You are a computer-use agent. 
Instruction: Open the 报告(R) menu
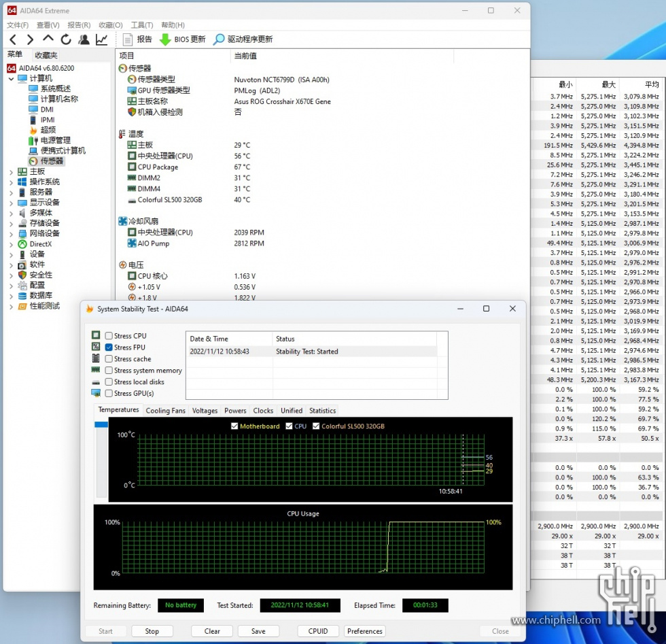click(79, 25)
